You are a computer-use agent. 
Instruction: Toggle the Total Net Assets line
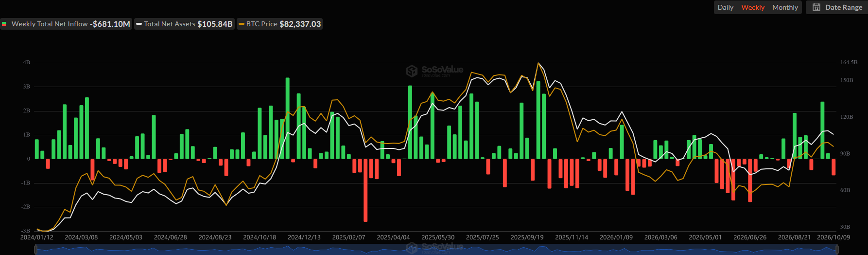(x=184, y=24)
